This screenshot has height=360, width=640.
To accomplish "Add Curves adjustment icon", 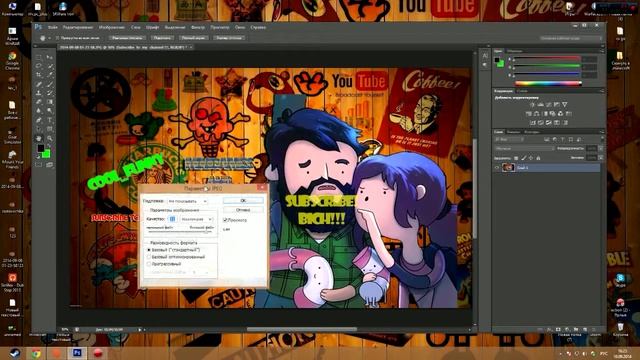I will pos(549,105).
